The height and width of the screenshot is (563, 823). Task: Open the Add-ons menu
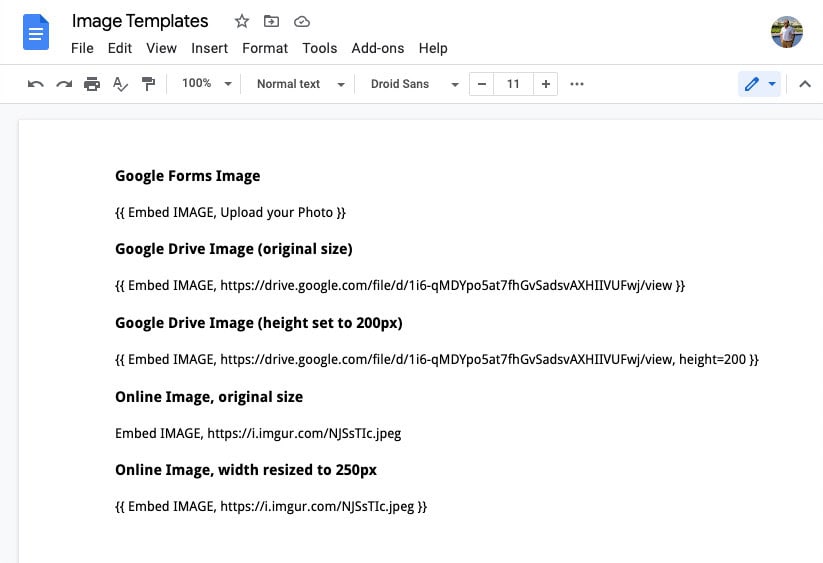point(378,48)
